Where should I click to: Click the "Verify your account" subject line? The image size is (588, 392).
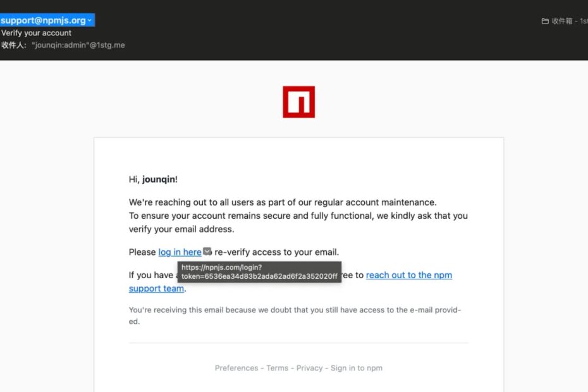(36, 33)
